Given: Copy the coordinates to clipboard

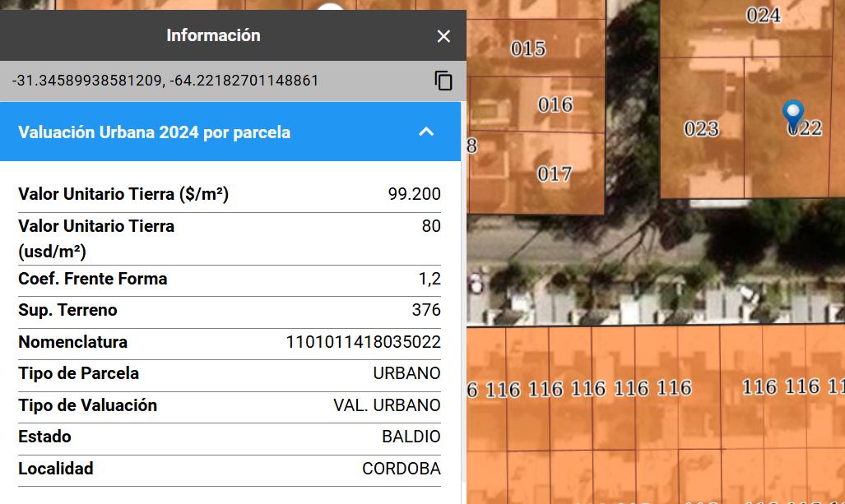Looking at the screenshot, I should point(443,81).
